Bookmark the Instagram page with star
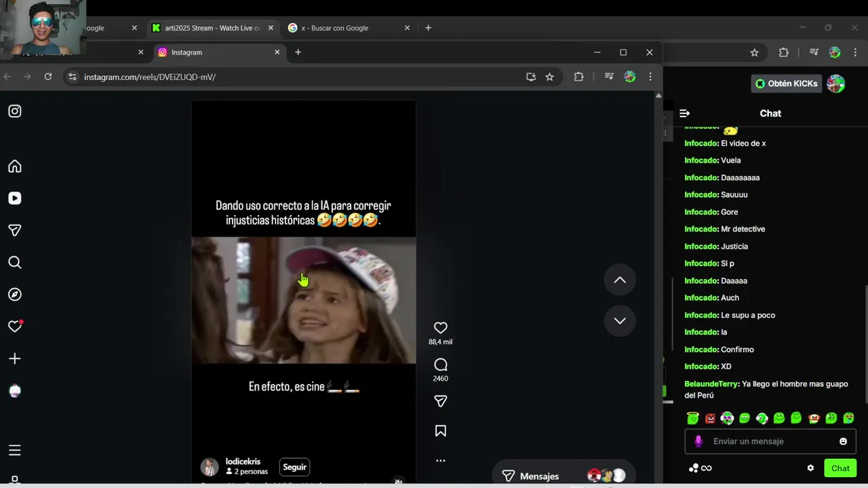Image resolution: width=868 pixels, height=488 pixels. pyautogui.click(x=549, y=77)
